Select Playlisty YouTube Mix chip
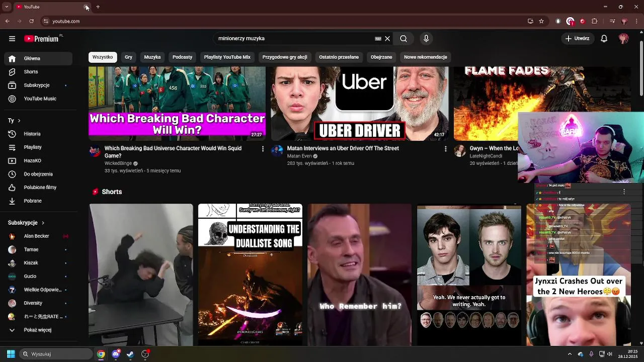The width and height of the screenshot is (644, 362). (227, 57)
